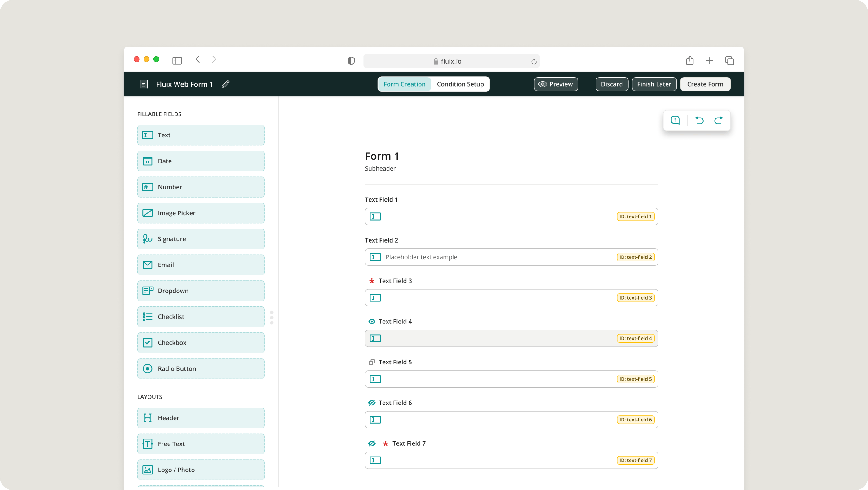Viewport: 868px width, 490px height.
Task: Click the pencil icon to rename form
Action: tap(225, 84)
